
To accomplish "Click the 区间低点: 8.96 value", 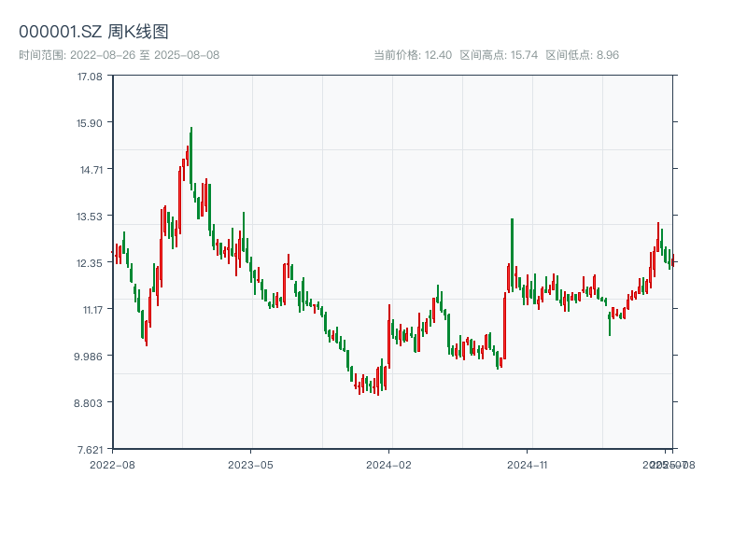I will point(582,55).
